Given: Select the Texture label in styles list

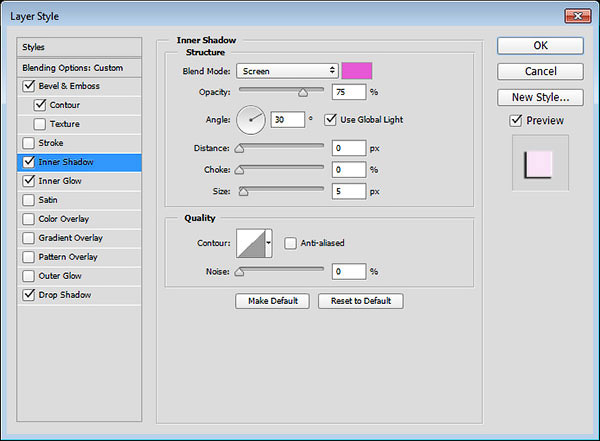Looking at the screenshot, I should pos(65,124).
